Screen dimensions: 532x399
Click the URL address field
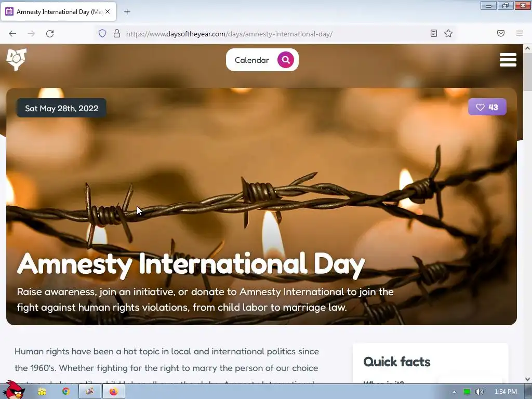tap(275, 34)
